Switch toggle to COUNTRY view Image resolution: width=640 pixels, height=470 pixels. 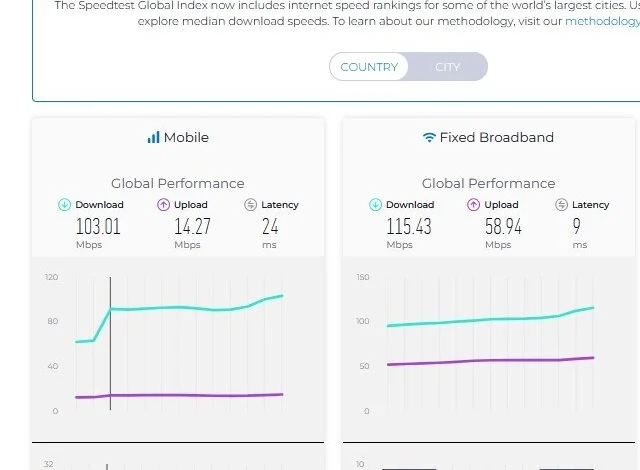point(369,67)
